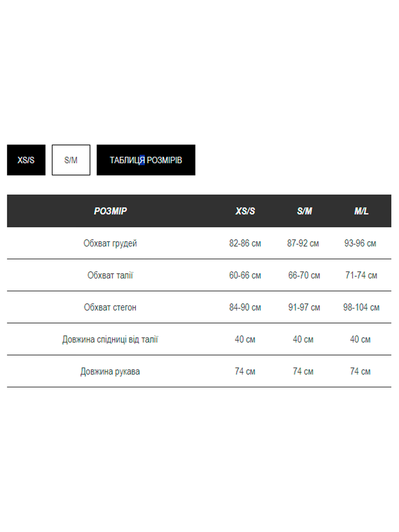This screenshot has width=399, height=532.
Task: Click the 60-66 см waist value
Action: tap(245, 275)
